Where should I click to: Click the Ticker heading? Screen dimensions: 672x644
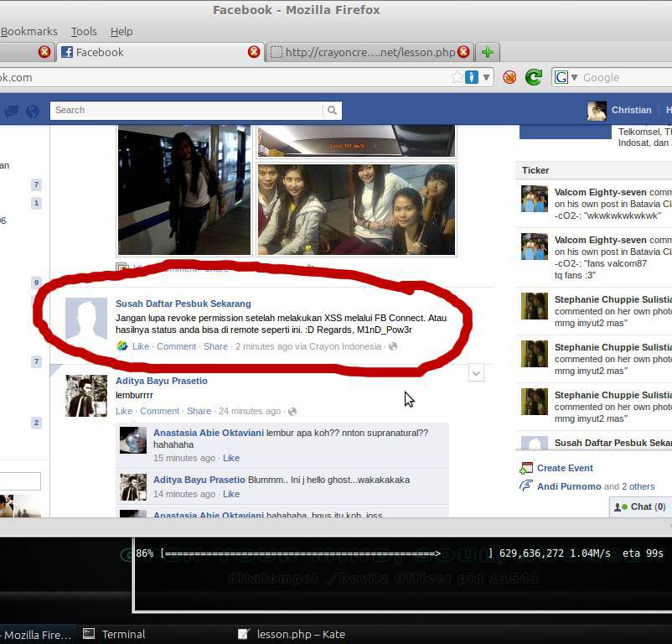[535, 170]
